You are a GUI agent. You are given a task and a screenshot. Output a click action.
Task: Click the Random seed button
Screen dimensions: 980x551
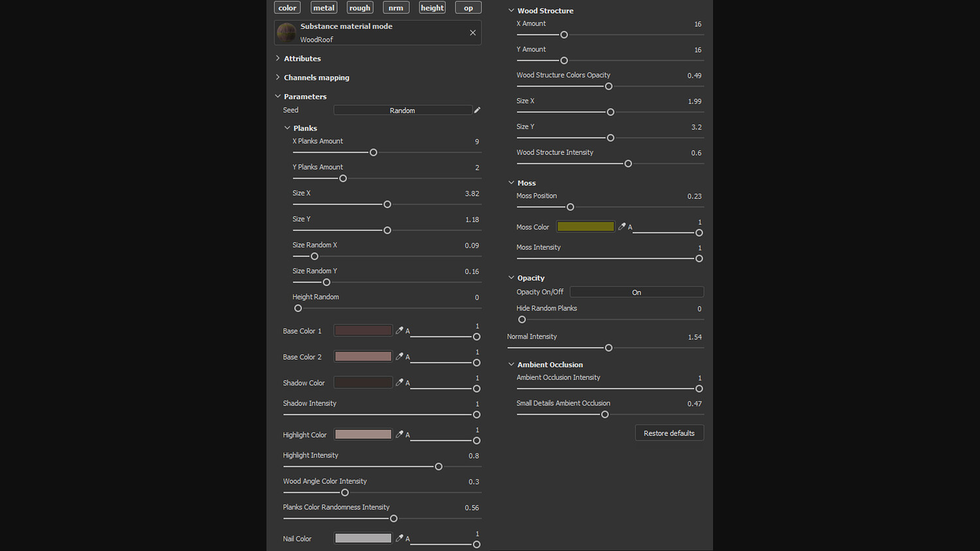tap(402, 110)
